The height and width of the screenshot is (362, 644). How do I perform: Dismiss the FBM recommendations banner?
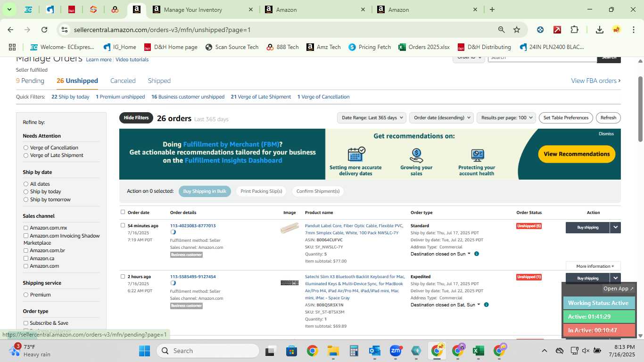pyautogui.click(x=606, y=134)
